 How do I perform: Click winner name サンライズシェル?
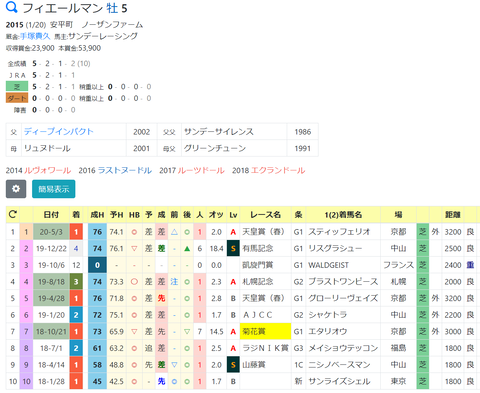(339, 382)
